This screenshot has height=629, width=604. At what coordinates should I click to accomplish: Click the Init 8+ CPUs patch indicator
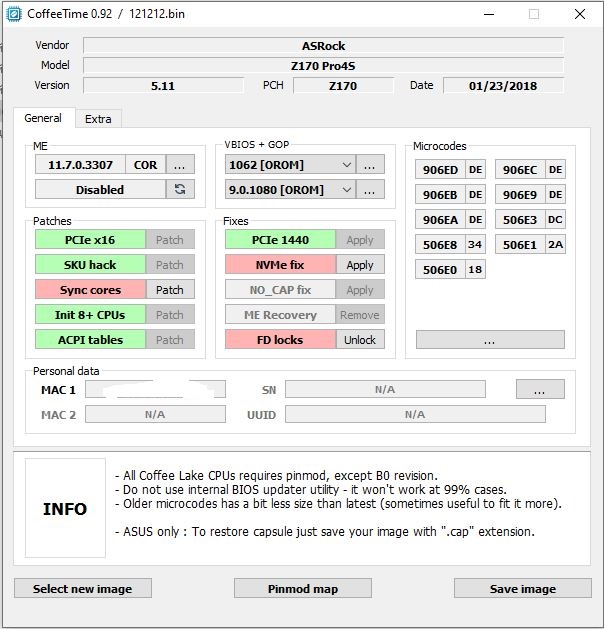pos(90,314)
